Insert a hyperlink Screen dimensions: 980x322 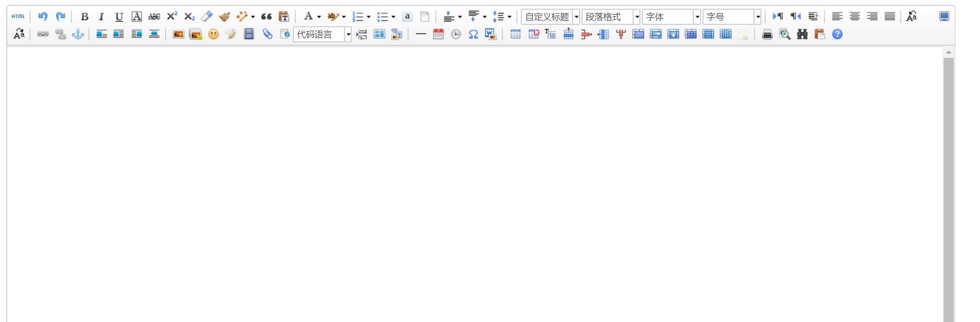click(43, 34)
